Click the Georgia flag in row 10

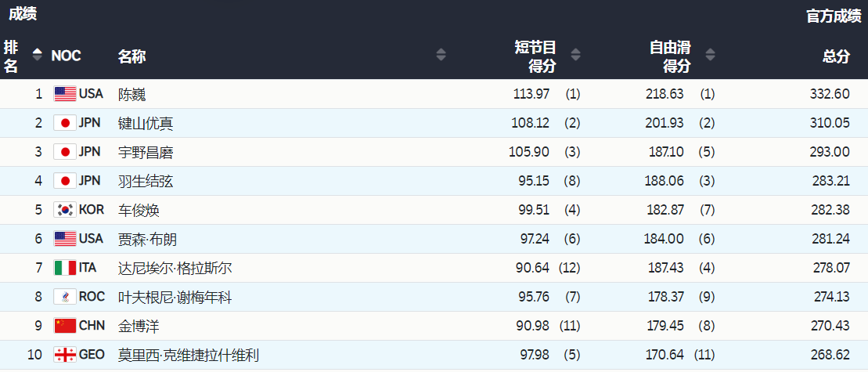(65, 355)
